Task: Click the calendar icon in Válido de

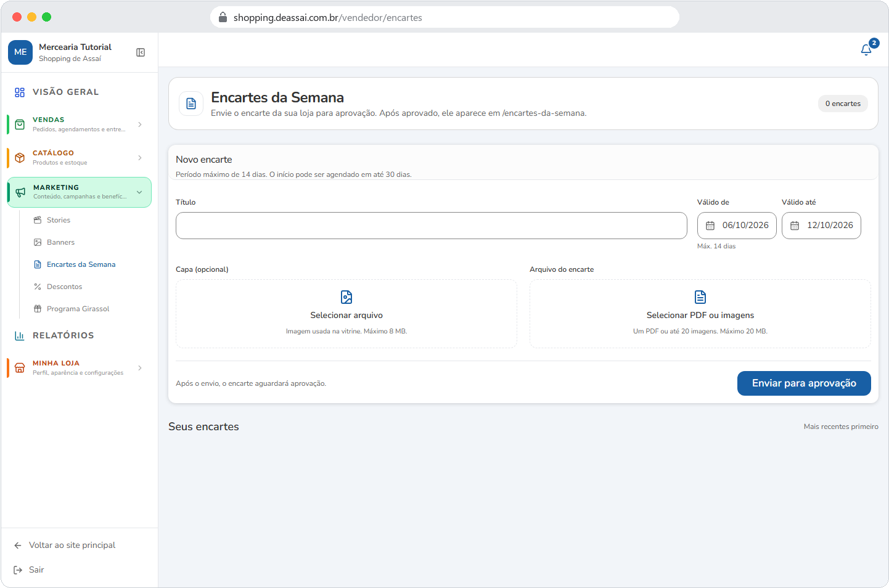Action: pyautogui.click(x=710, y=226)
